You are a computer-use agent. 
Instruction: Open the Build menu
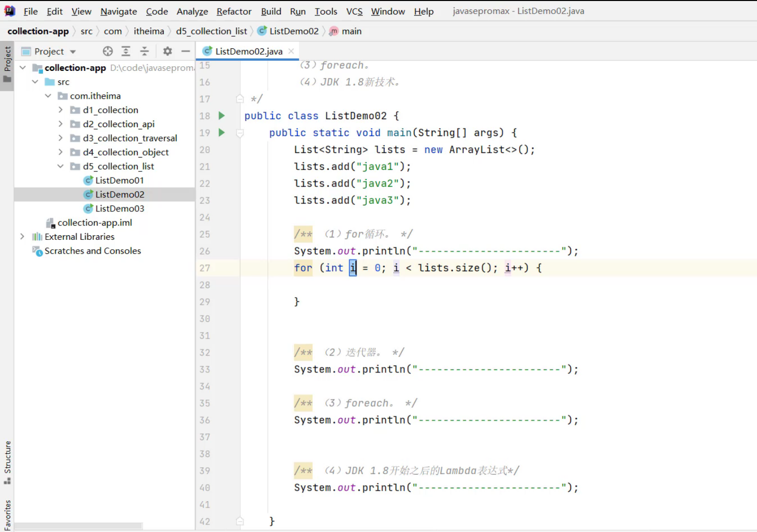[x=271, y=11]
